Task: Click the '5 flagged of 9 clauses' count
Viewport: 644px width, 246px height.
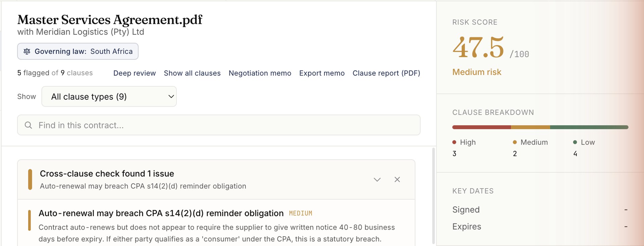Action: tap(55, 73)
